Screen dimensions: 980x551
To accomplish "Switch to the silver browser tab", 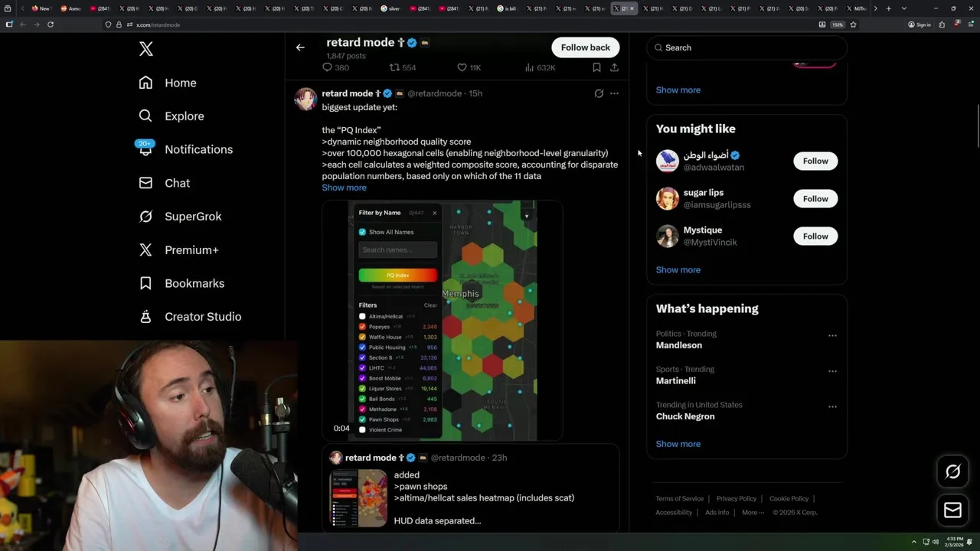I will click(390, 8).
